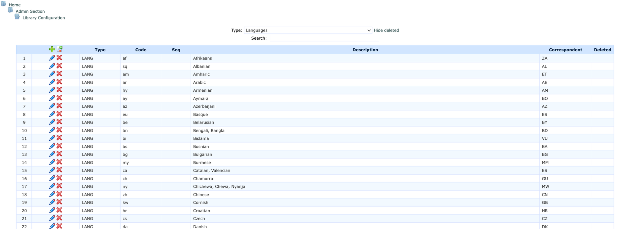
Task: Delete the Albanian language entry
Action: (59, 66)
